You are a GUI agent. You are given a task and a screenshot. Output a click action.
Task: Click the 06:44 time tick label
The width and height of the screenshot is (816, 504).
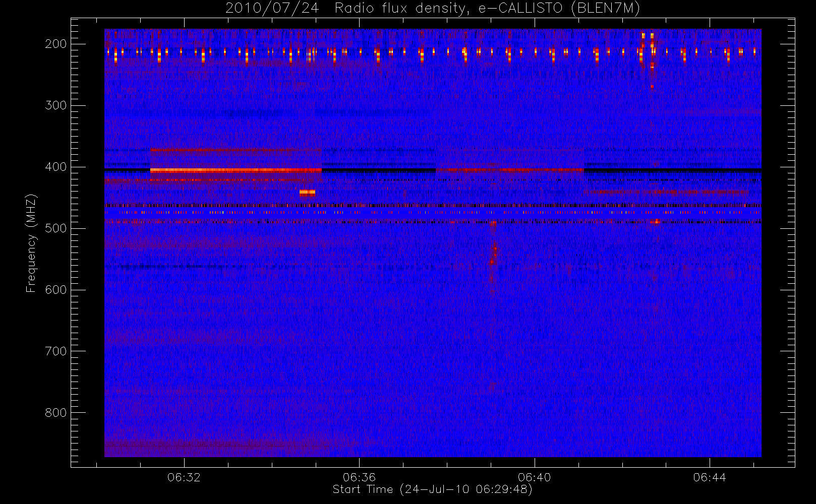point(710,477)
